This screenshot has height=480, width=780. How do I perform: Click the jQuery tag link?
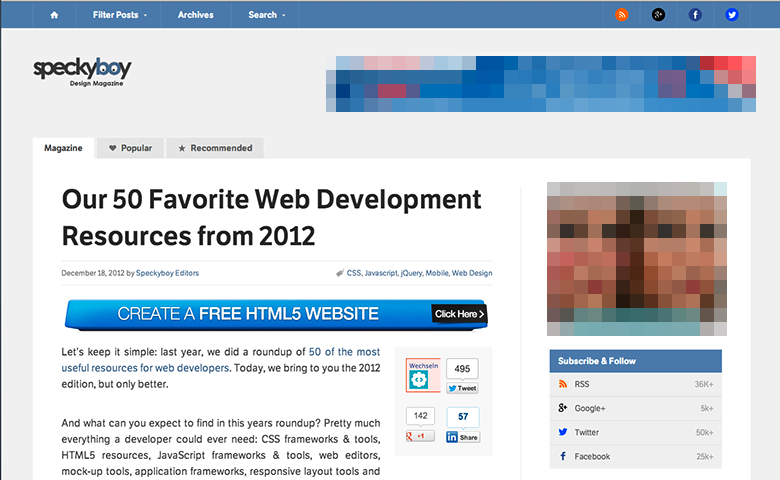click(411, 273)
